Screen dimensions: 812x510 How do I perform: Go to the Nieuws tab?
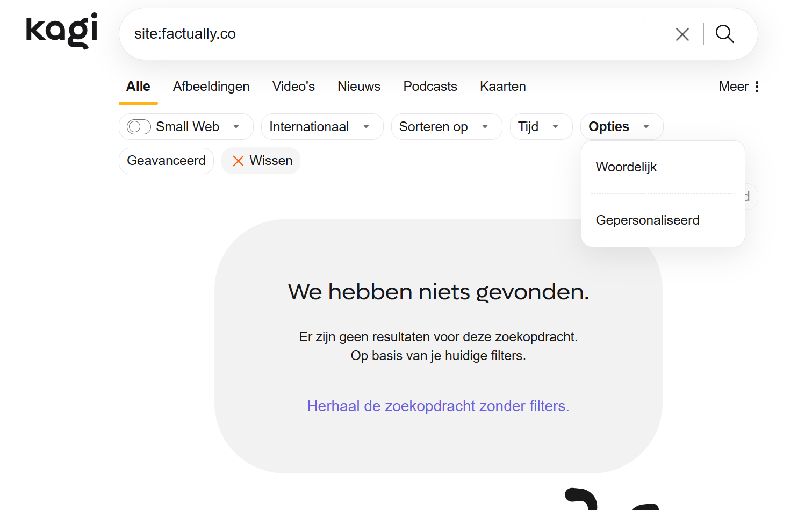pyautogui.click(x=359, y=87)
